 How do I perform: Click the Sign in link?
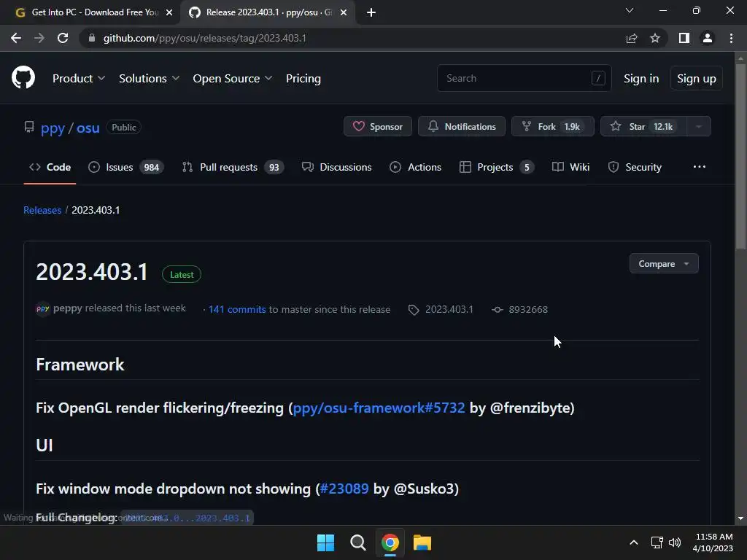[x=641, y=78]
